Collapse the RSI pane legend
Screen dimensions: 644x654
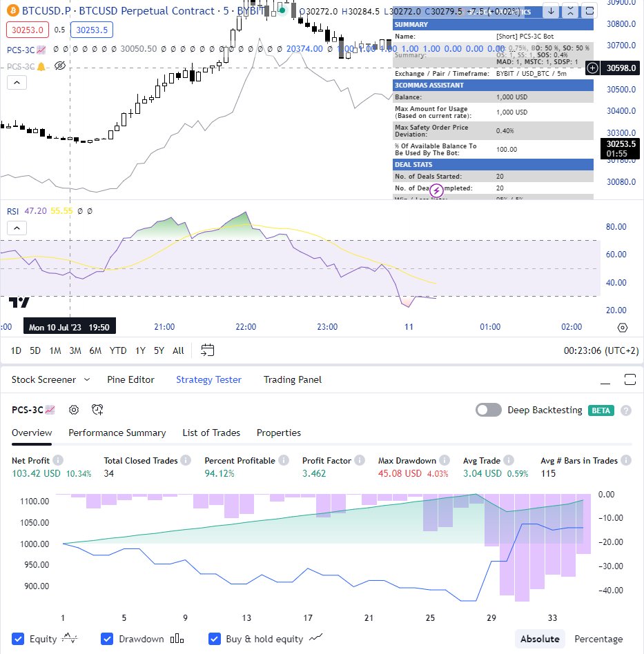pos(17,228)
